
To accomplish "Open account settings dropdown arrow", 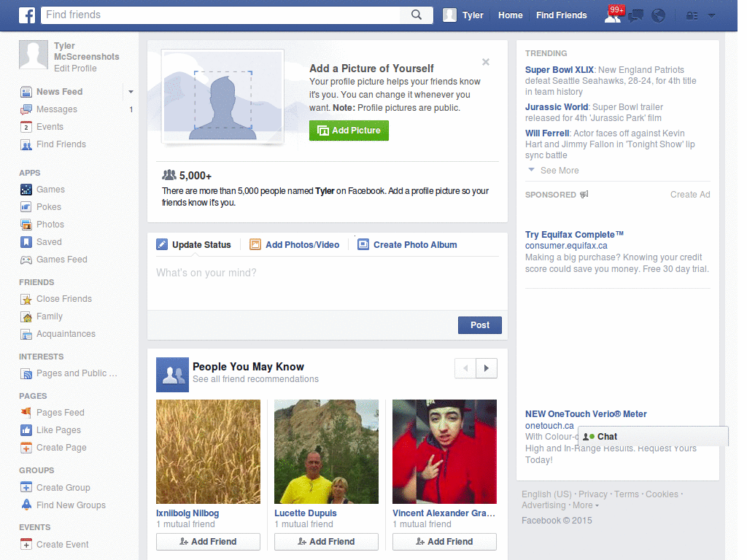I will pos(712,16).
